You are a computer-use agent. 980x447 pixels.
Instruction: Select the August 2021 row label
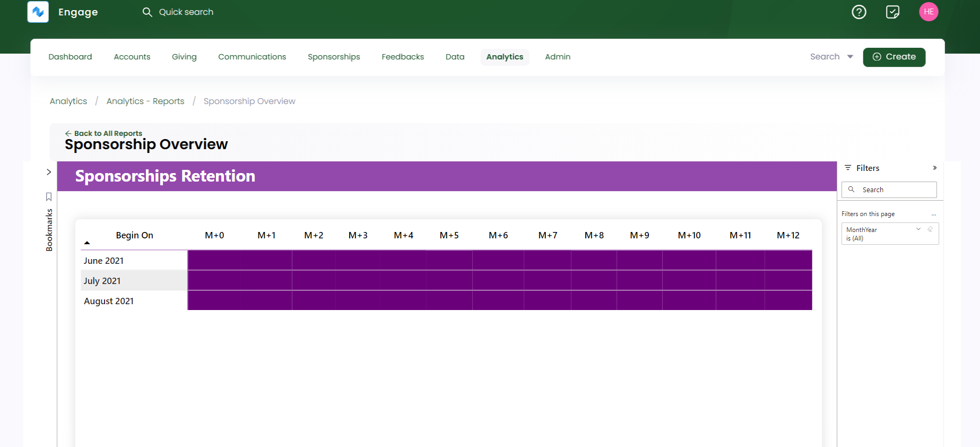[109, 301]
